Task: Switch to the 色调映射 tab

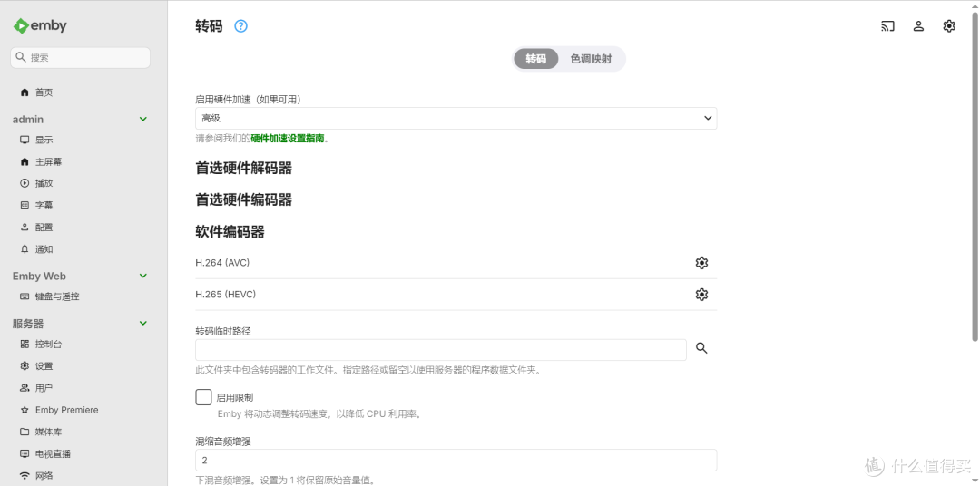Action: [591, 59]
